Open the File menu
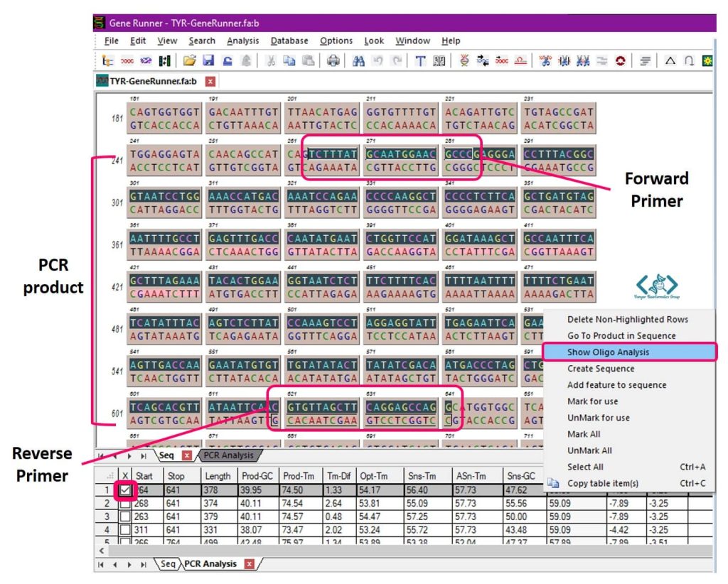Image resolution: width=728 pixels, height=584 pixels. (112, 40)
